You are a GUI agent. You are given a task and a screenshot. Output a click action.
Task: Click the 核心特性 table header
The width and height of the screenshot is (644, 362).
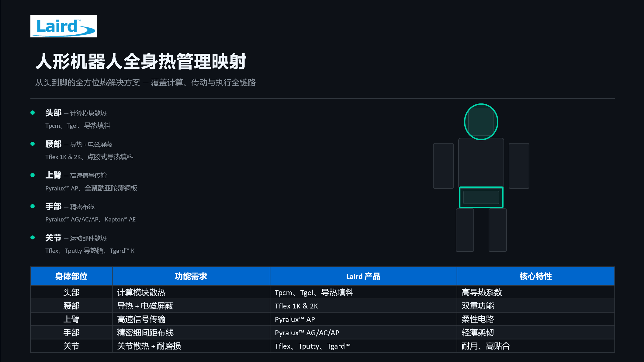click(x=536, y=276)
